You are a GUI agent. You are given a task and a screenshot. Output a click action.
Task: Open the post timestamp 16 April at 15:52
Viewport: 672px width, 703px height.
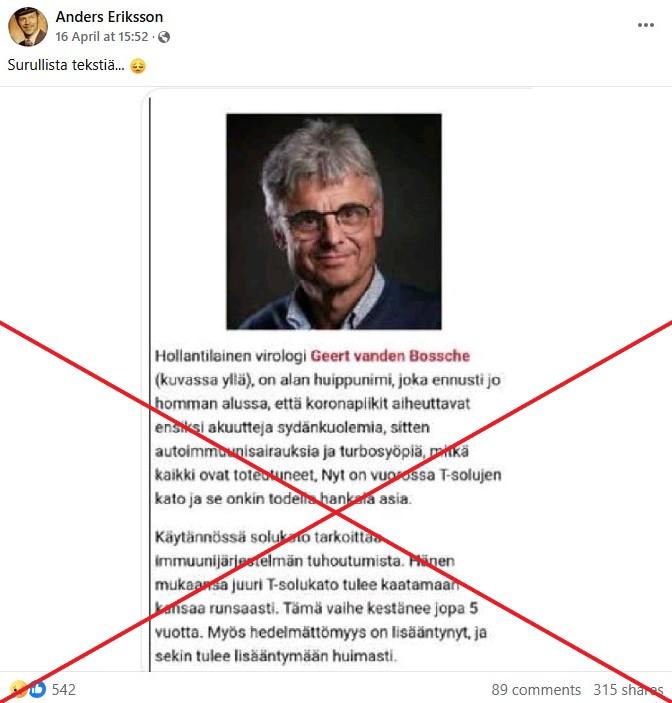[102, 37]
